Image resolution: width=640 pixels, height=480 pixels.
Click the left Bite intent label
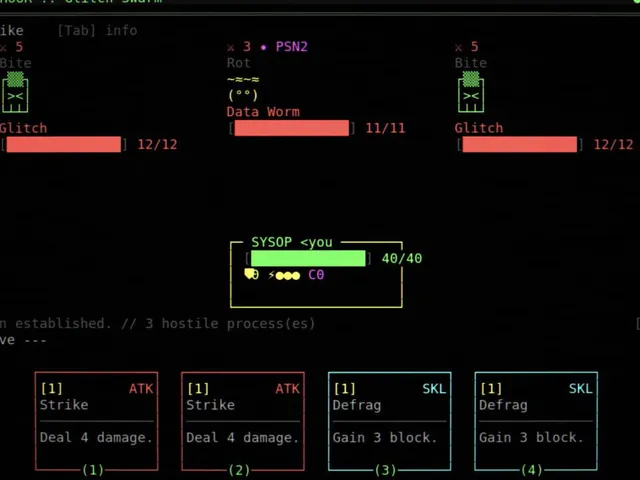[x=16, y=63]
